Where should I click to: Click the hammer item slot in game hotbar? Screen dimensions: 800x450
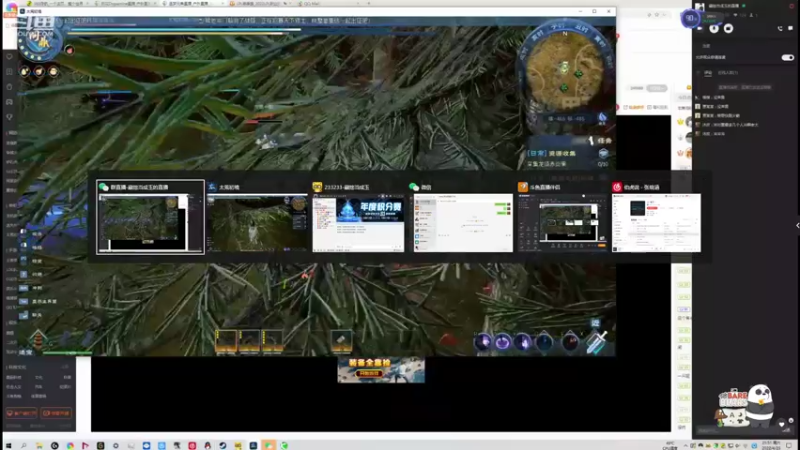(x=341, y=341)
